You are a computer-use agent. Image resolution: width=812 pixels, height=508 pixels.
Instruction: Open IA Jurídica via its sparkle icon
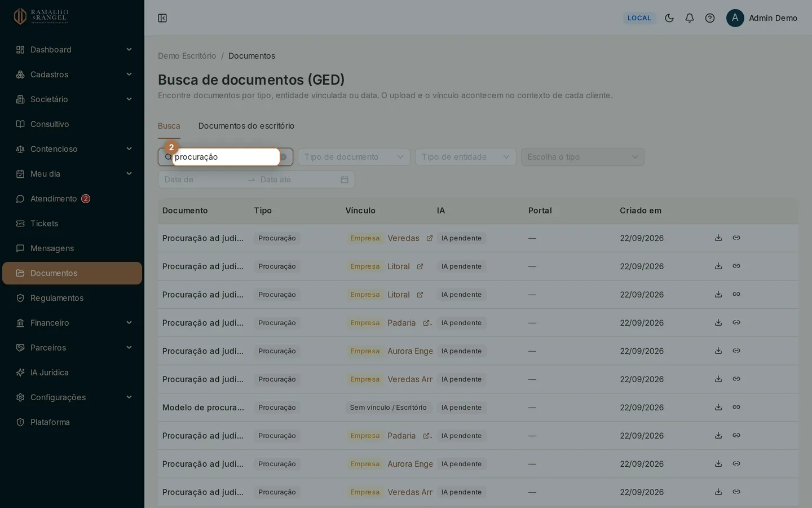(20, 373)
